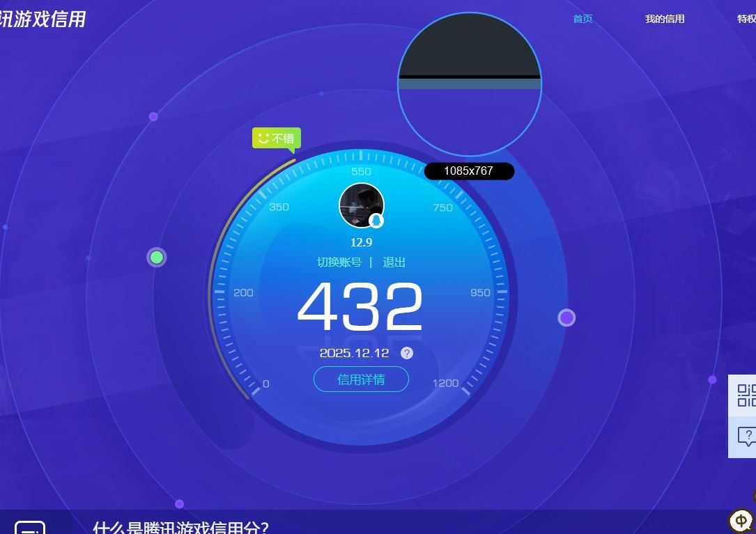Viewport: 756px width, 534px height.
Task: Click the small profile badge on the avatar
Action: pos(376,221)
